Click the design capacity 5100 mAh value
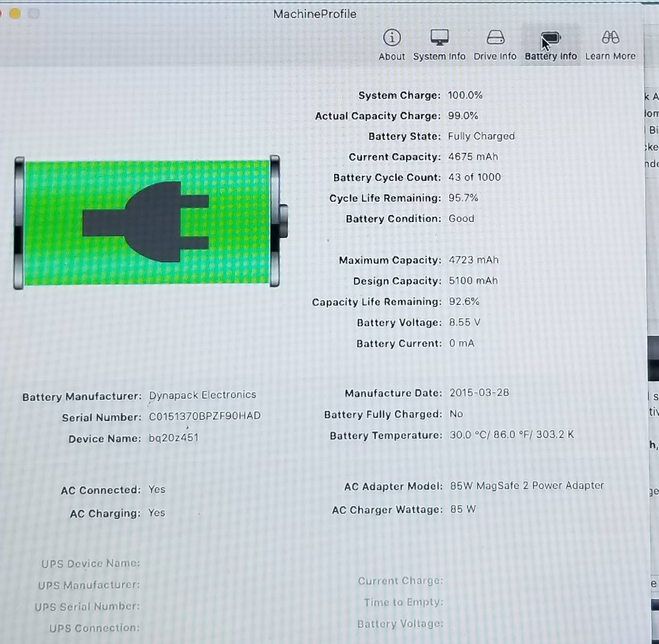 (473, 280)
